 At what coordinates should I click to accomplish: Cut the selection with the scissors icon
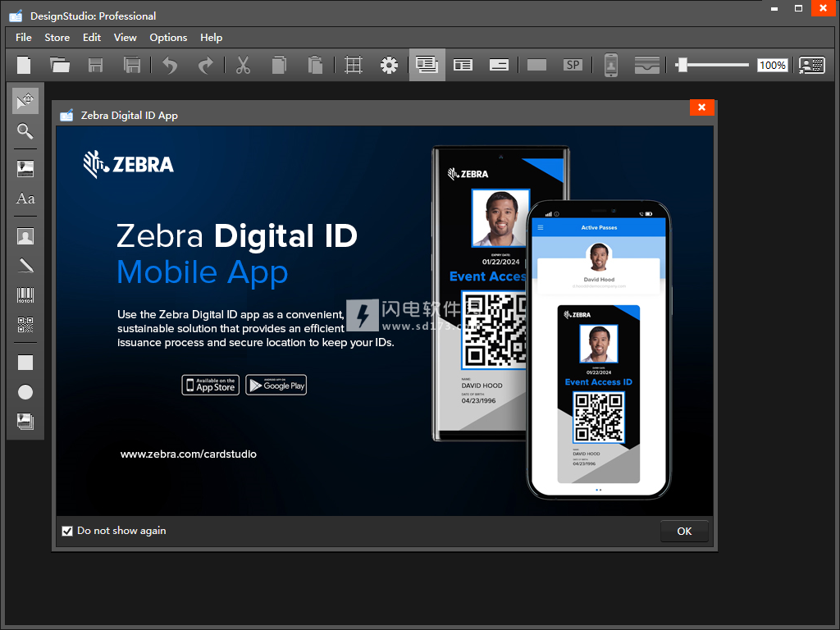coord(243,66)
